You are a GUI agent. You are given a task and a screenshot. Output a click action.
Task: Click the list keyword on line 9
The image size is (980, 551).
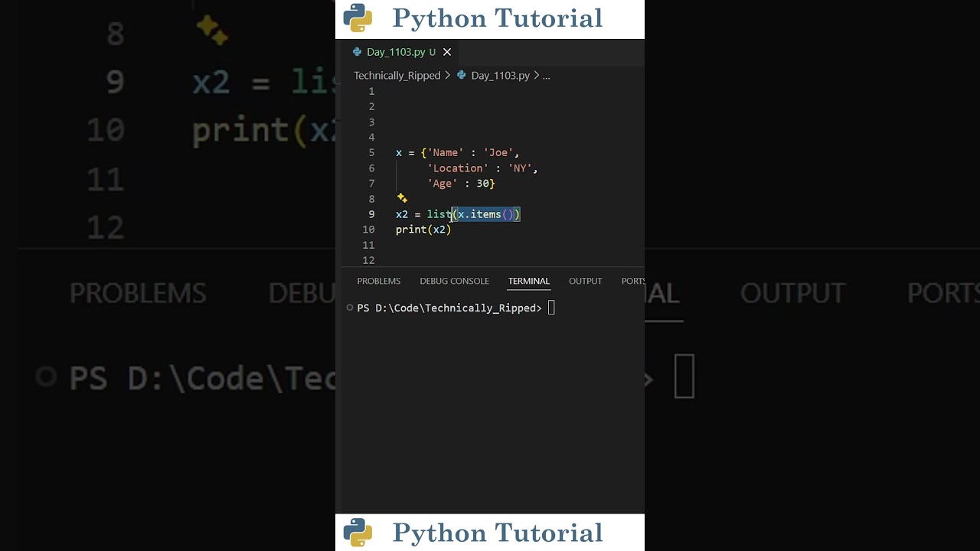pyautogui.click(x=439, y=214)
